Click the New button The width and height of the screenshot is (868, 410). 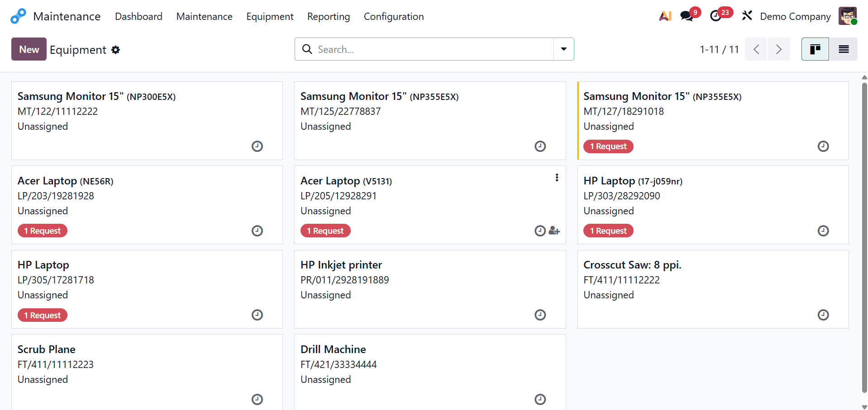click(29, 49)
